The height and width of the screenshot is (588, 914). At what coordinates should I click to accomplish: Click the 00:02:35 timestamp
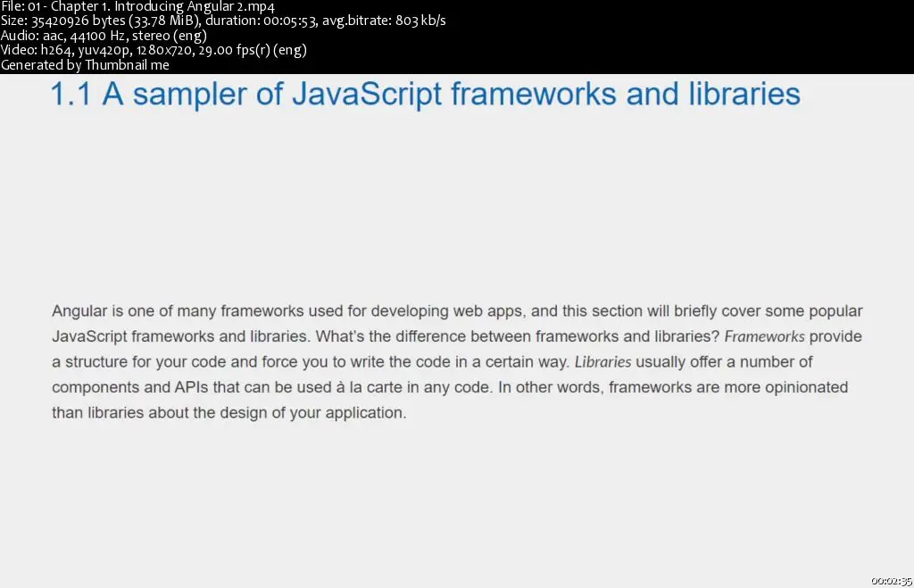coord(892,581)
